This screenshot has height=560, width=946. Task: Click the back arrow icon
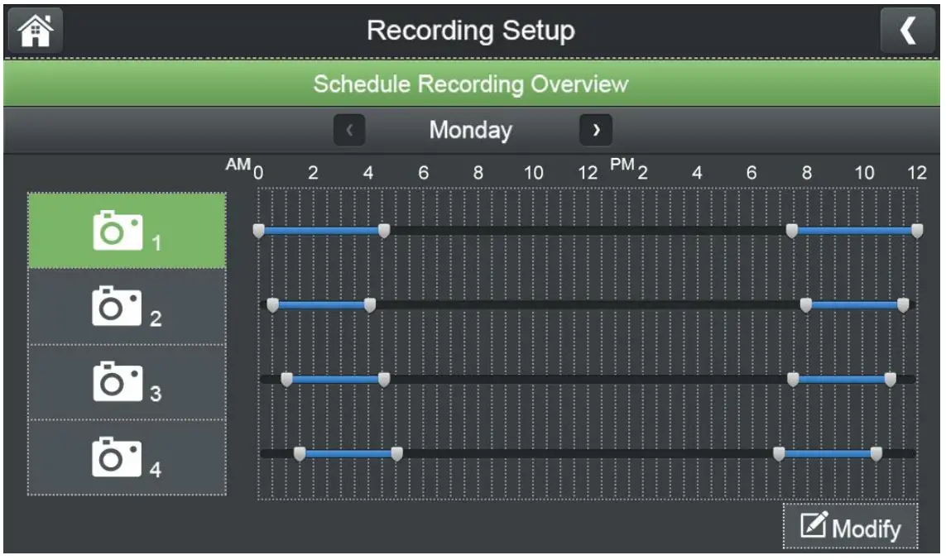click(908, 32)
